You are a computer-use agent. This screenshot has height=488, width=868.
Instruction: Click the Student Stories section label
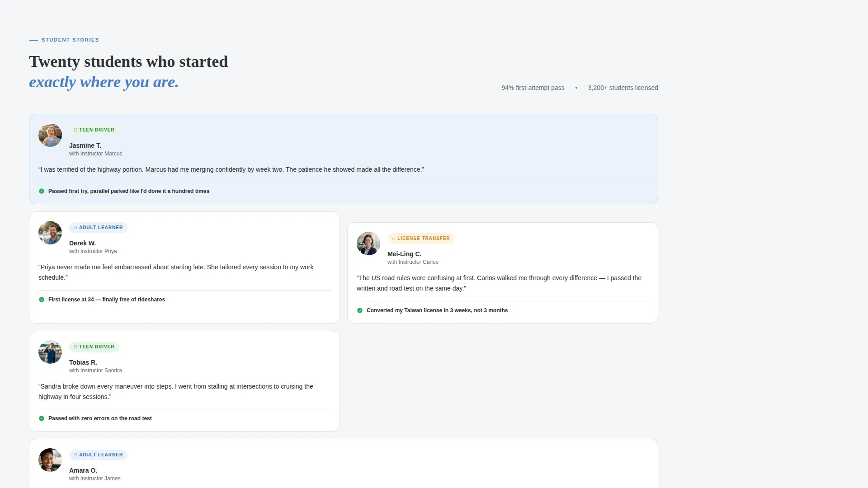pyautogui.click(x=70, y=40)
